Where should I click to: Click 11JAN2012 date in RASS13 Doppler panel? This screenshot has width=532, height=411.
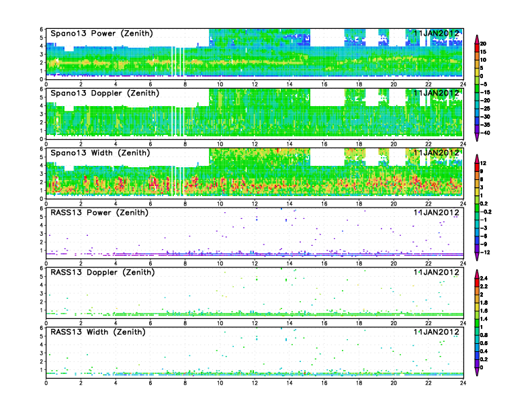(x=437, y=272)
